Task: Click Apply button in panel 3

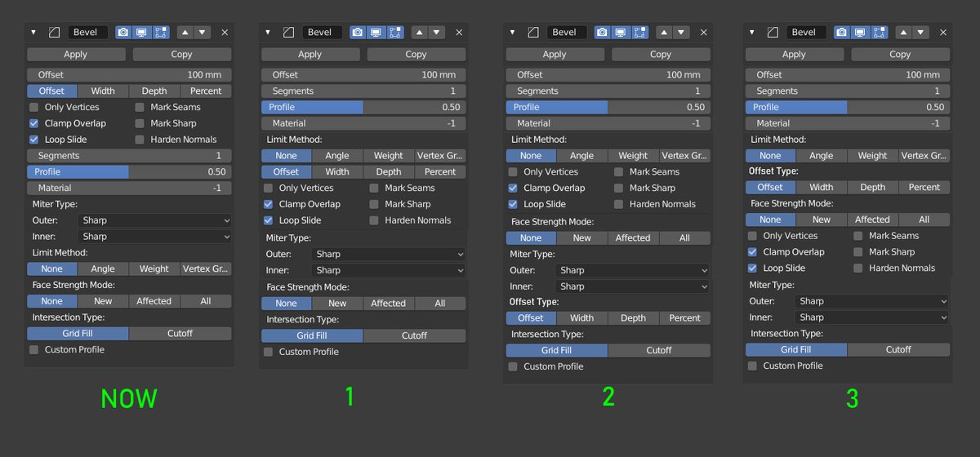Action: pos(794,55)
